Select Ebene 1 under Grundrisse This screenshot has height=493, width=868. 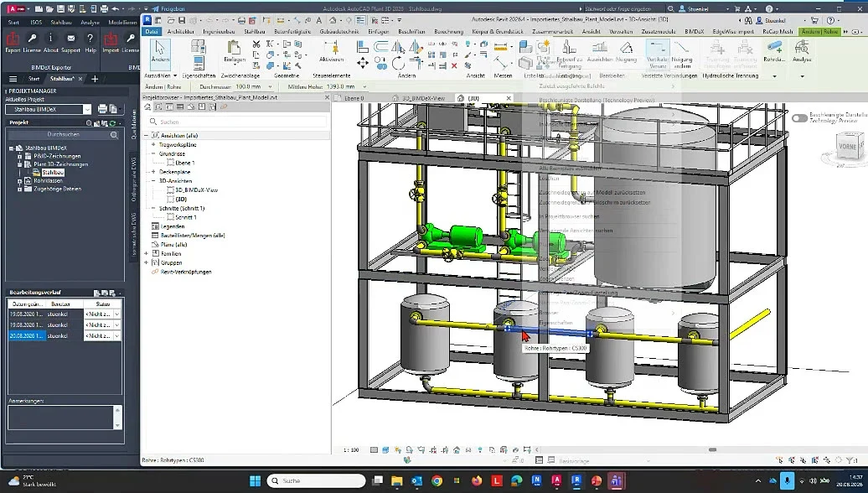[x=185, y=163]
